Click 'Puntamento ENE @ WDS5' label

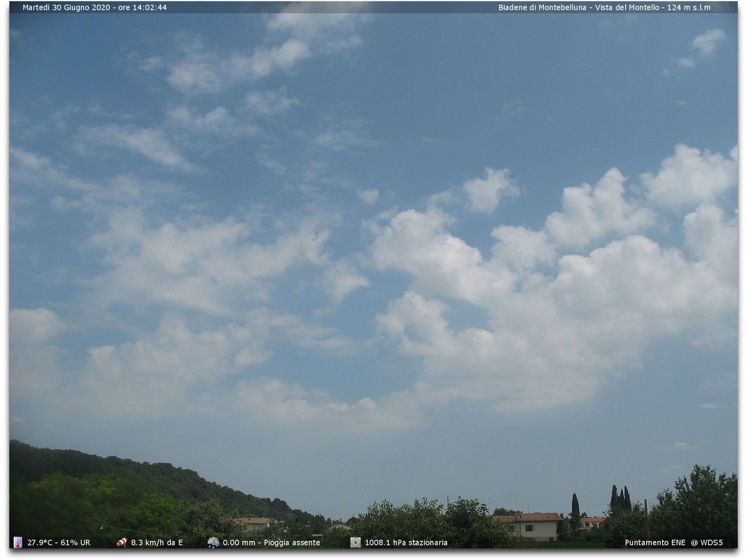click(x=674, y=543)
